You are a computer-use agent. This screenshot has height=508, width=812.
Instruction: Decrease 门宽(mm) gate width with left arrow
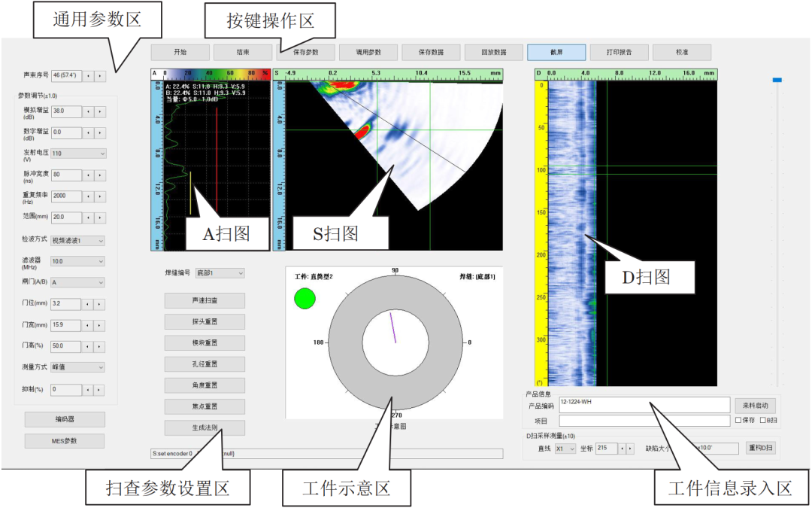click(88, 326)
